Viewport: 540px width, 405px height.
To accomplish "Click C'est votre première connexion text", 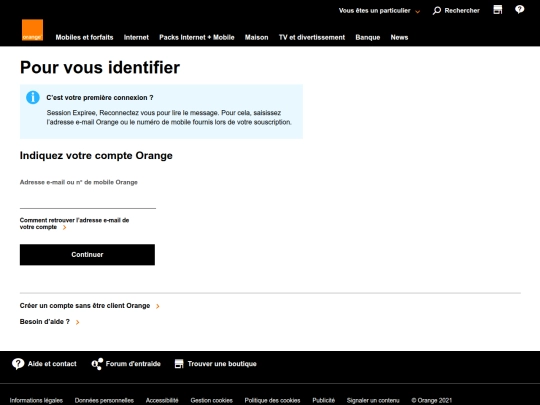I will (x=100, y=98).
